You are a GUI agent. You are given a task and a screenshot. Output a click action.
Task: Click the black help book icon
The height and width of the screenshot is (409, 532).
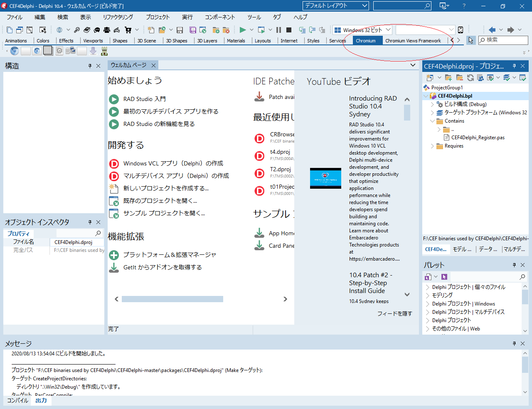[x=87, y=30]
